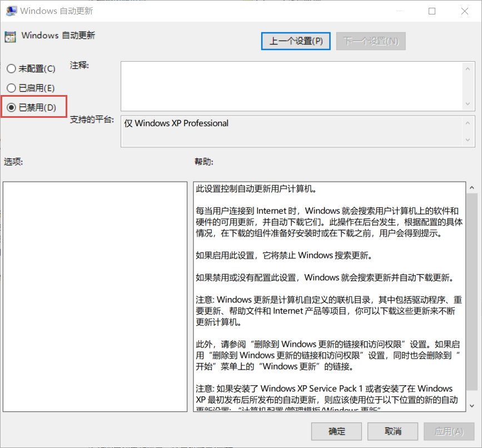Click the help line starting 如果禁用或没有配置此设置
The width and height of the screenshot is (482, 448).
pyautogui.click(x=325, y=278)
